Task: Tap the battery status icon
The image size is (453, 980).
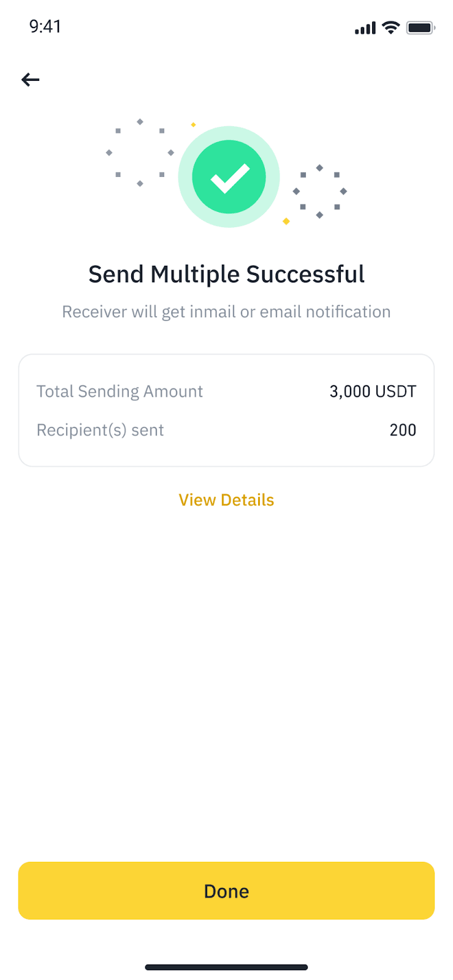Action: click(421, 28)
